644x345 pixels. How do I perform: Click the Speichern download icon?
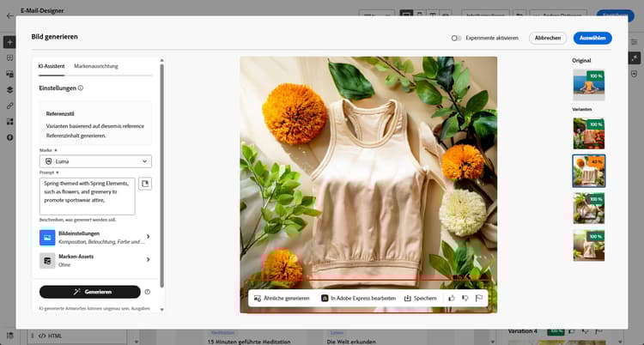click(408, 298)
